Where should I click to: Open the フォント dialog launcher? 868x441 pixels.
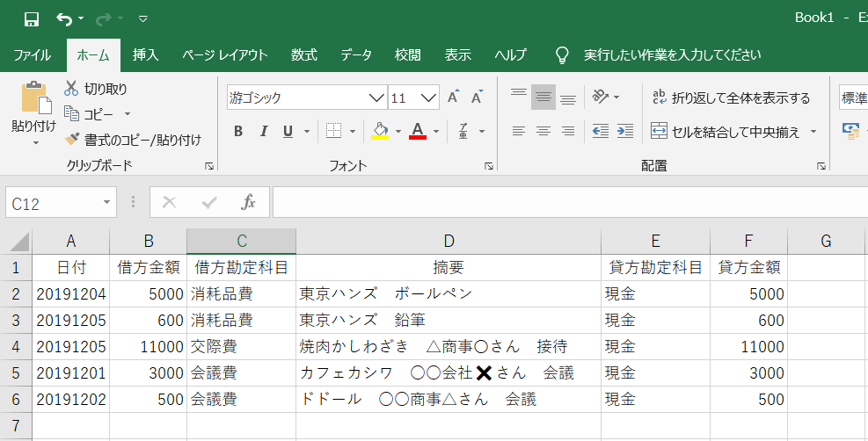tap(489, 166)
